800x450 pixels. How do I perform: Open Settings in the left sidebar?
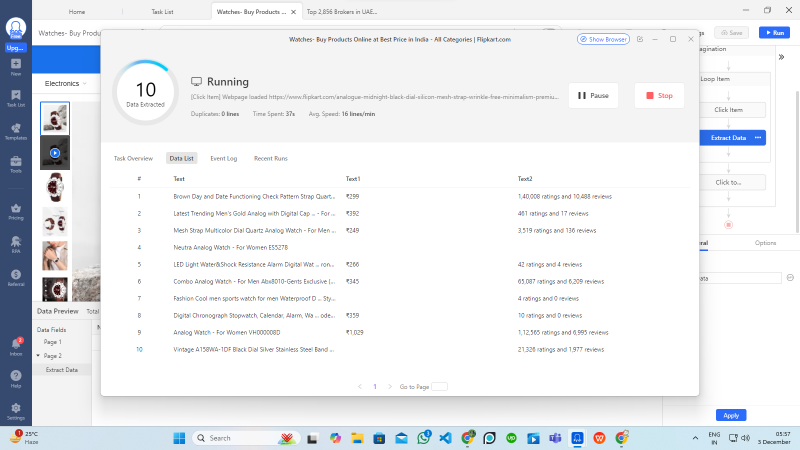click(15, 410)
